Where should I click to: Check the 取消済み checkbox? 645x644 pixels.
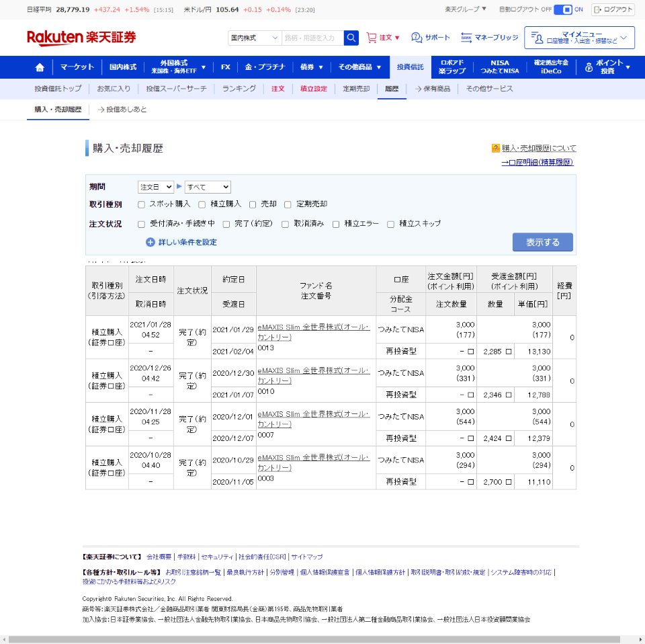285,225
